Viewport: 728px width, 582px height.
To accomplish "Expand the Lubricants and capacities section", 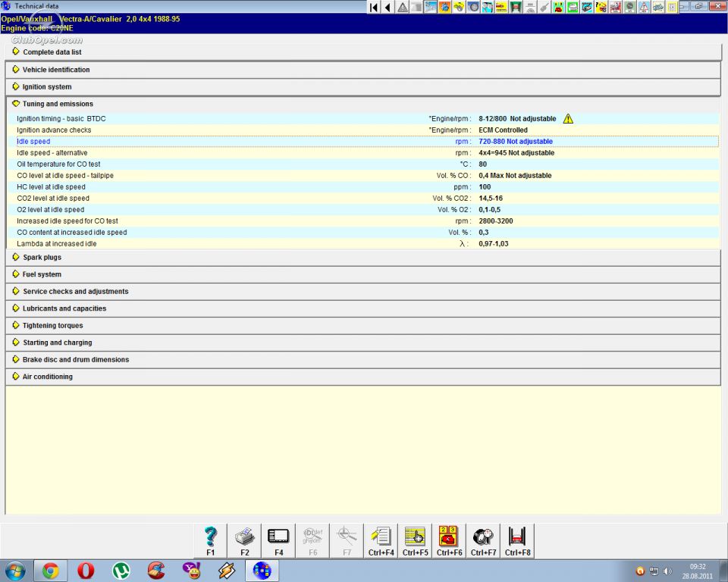I will tap(364, 308).
